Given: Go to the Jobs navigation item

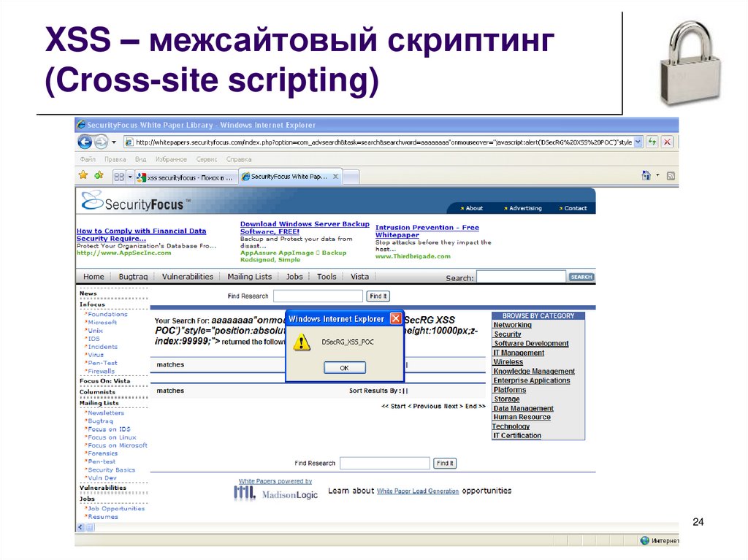Looking at the screenshot, I should [294, 277].
